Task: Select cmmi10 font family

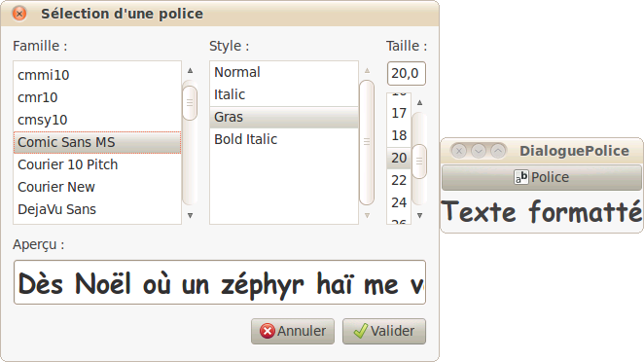Action: pos(97,75)
